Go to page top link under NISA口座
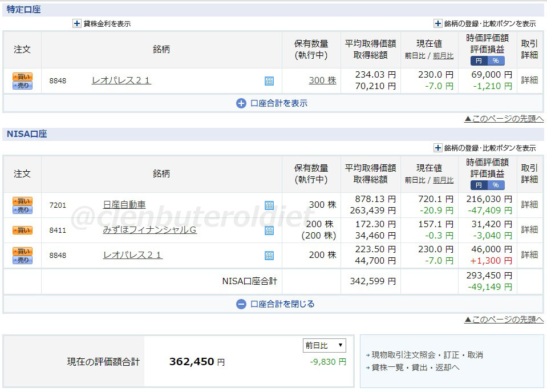Viewport: 547px width, 392px height. tap(504, 320)
